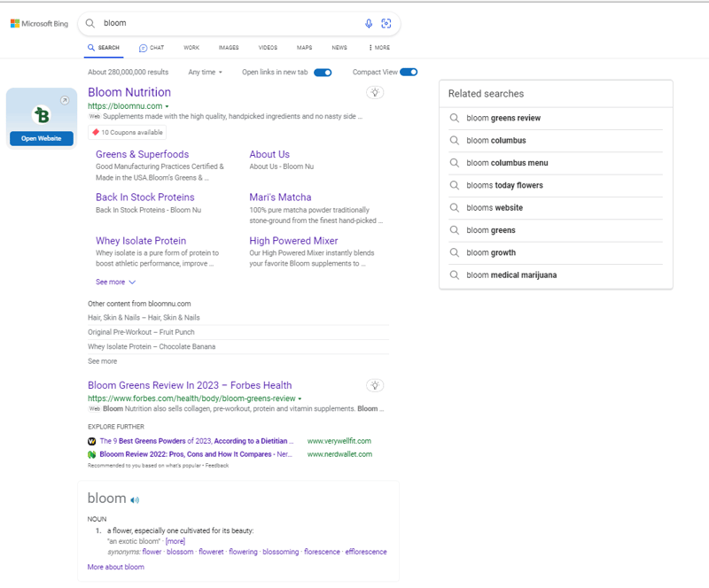Toggle Compact View switch
This screenshot has width=709, height=588.
pos(409,73)
